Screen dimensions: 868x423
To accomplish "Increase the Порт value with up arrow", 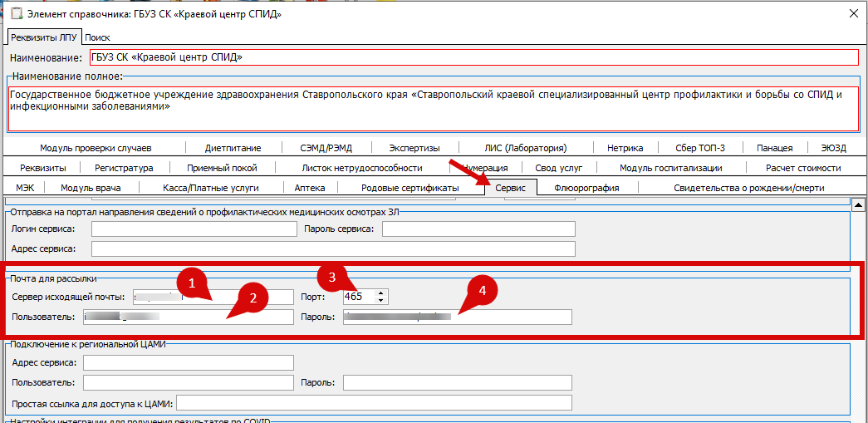I will [x=381, y=293].
